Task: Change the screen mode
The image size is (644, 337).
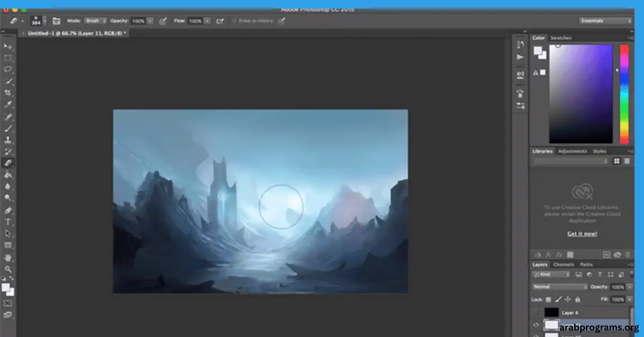Action: coord(8,315)
